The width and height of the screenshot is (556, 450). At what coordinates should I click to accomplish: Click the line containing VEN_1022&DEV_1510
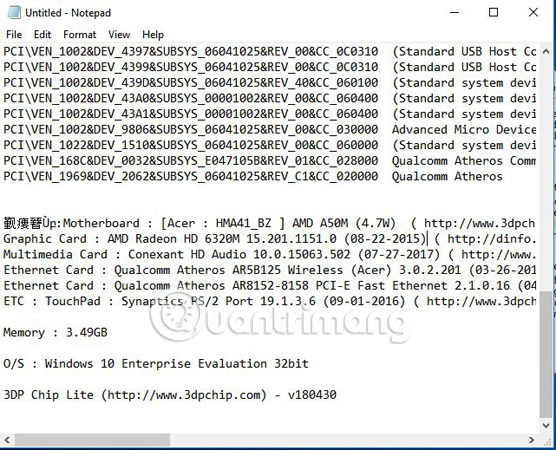(x=269, y=145)
